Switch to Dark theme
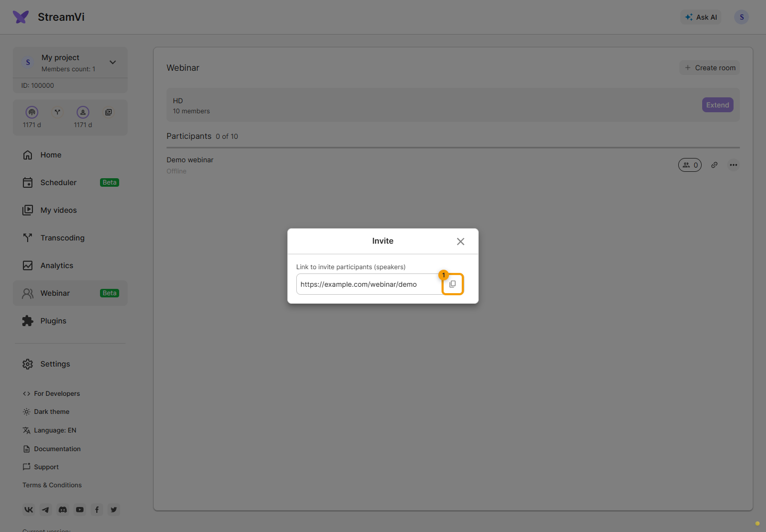Screen dimensions: 766x532 [46, 412]
